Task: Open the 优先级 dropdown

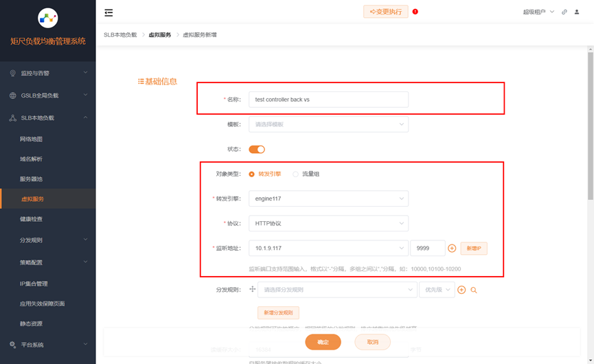Action: [x=437, y=290]
